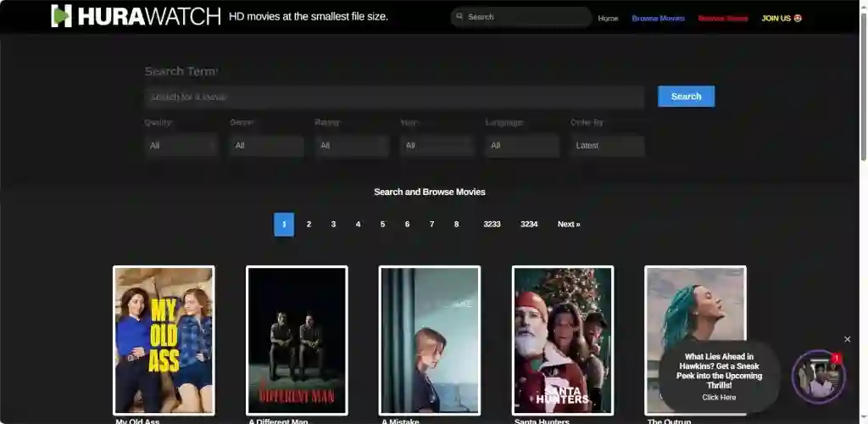Go to page 8
Viewport: 868px width, 424px height.
tap(456, 224)
